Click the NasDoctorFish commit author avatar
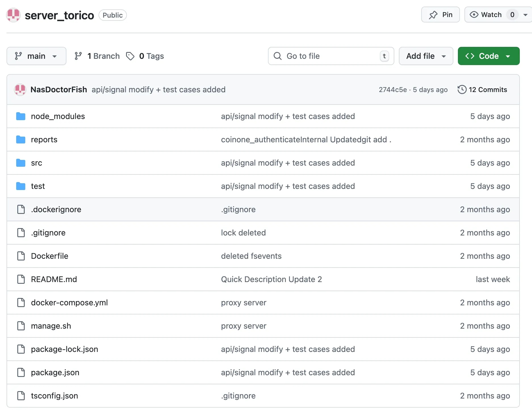Viewport: 532px width, 413px height. click(20, 90)
